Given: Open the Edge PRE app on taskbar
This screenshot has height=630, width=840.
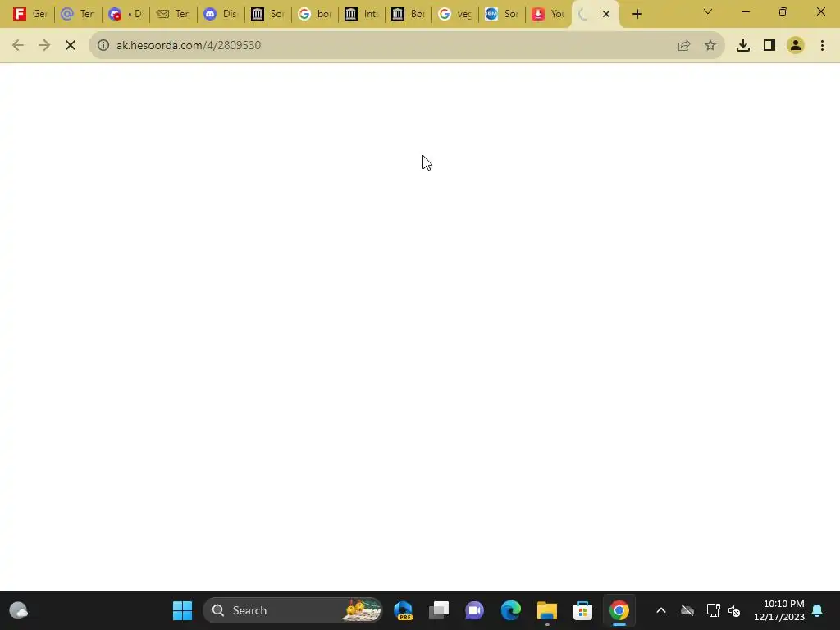Looking at the screenshot, I should click(403, 610).
